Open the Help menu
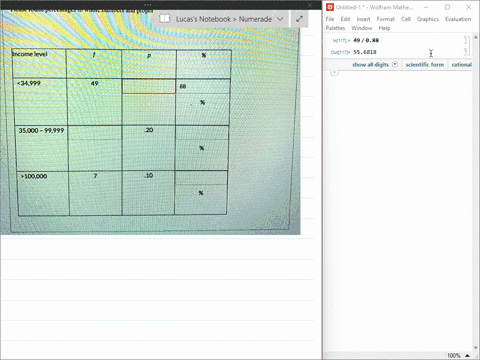 click(384, 28)
